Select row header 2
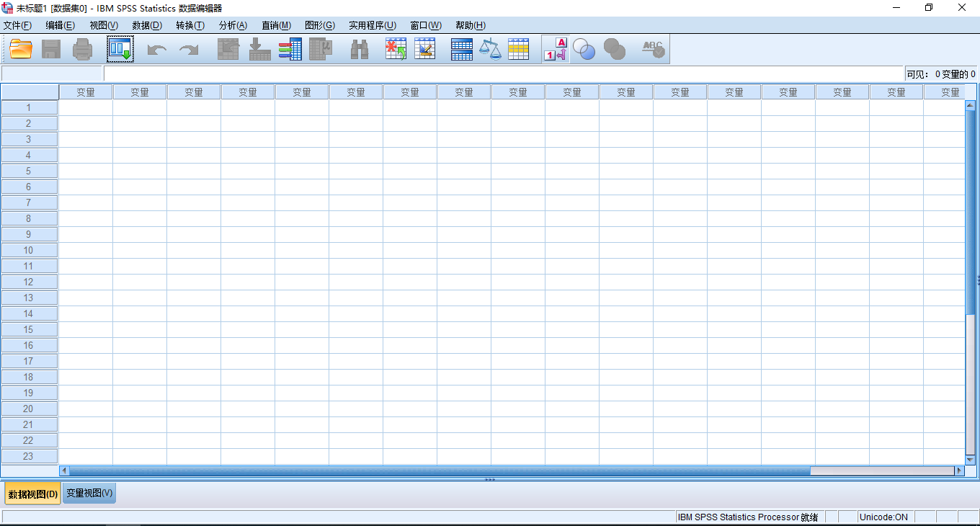 coord(29,123)
